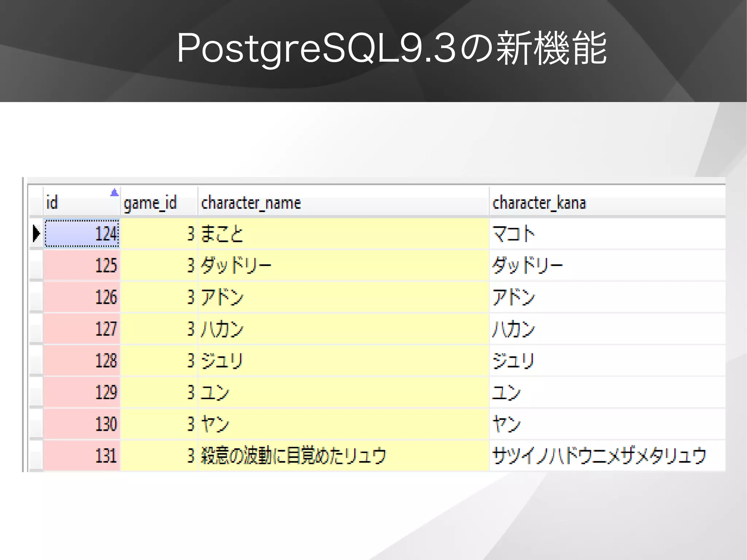747x560 pixels.
Task: Click character_kana cell in row 129
Action: point(607,392)
